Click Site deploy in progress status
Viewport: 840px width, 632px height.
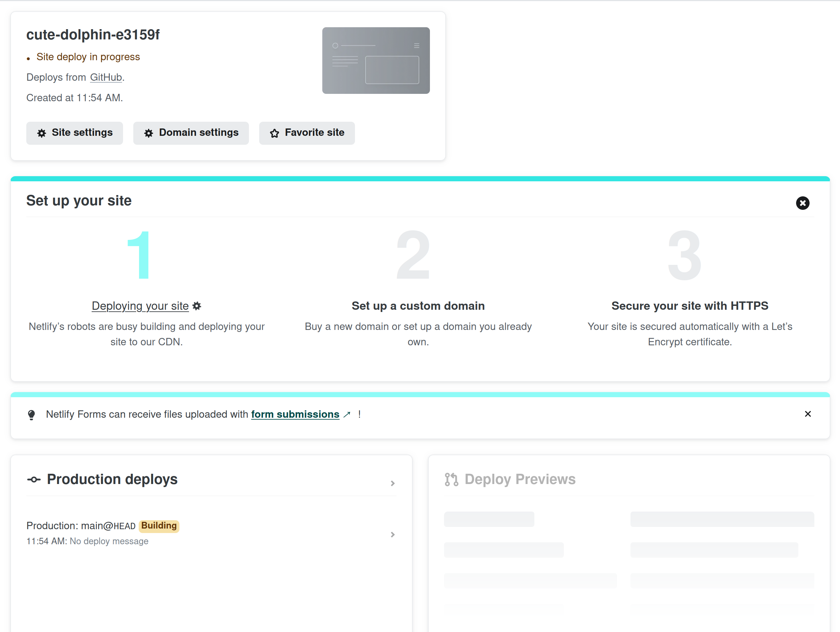pos(88,57)
